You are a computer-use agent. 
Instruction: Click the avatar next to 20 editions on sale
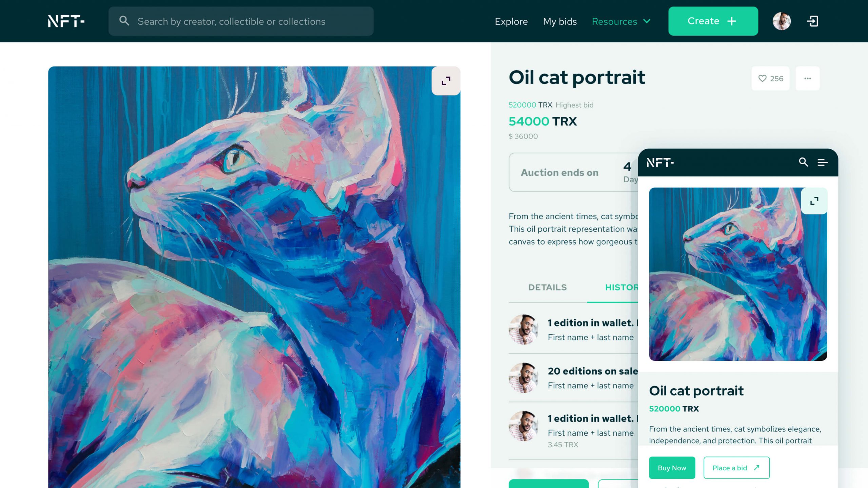point(524,378)
